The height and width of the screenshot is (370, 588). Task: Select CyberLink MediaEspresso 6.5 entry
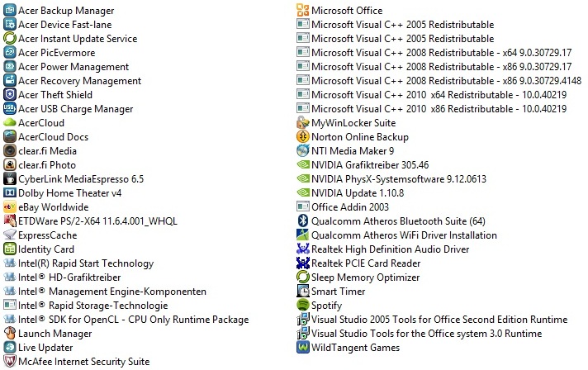pyautogui.click(x=80, y=179)
